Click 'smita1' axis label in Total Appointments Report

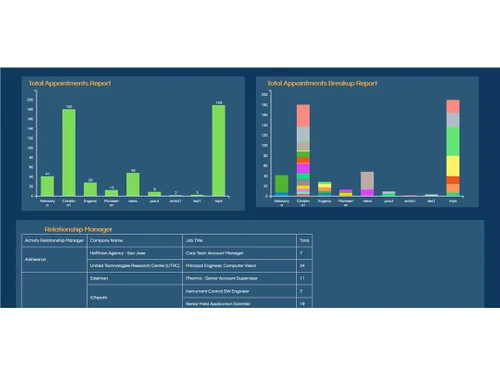pos(176,201)
